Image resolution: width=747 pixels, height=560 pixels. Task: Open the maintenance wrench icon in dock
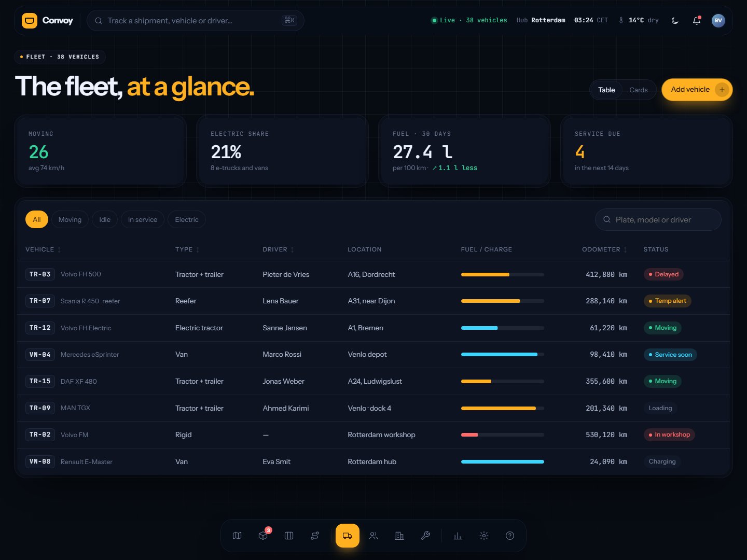pyautogui.click(x=425, y=536)
